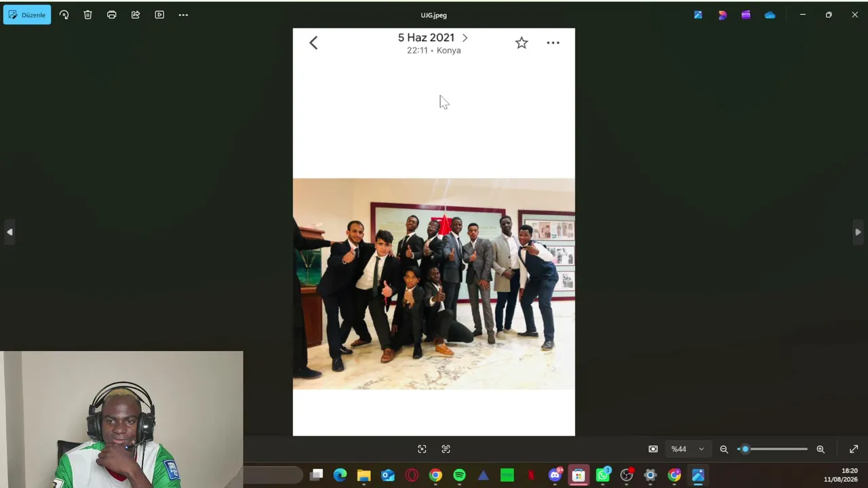The height and width of the screenshot is (488, 868).
Task: Open the Settings gear on the taskbar
Action: coord(650,475)
